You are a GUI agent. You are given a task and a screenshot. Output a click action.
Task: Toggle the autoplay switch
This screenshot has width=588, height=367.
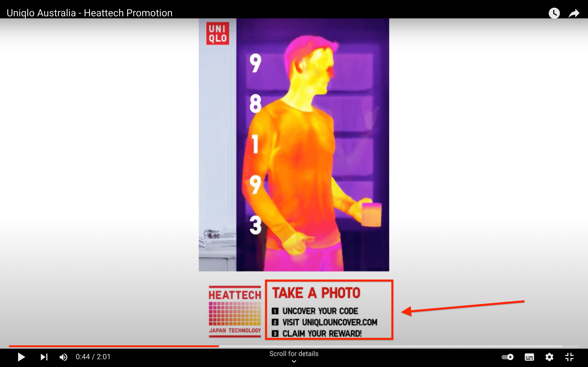pos(508,357)
